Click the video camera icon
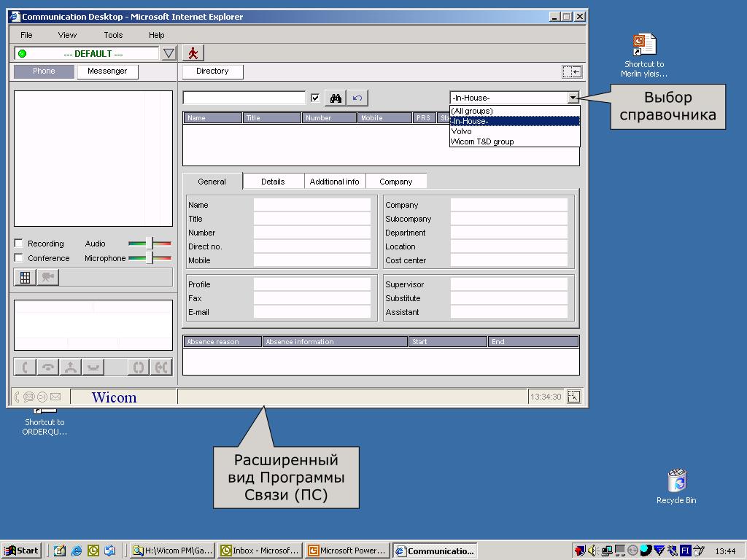 pyautogui.click(x=47, y=277)
